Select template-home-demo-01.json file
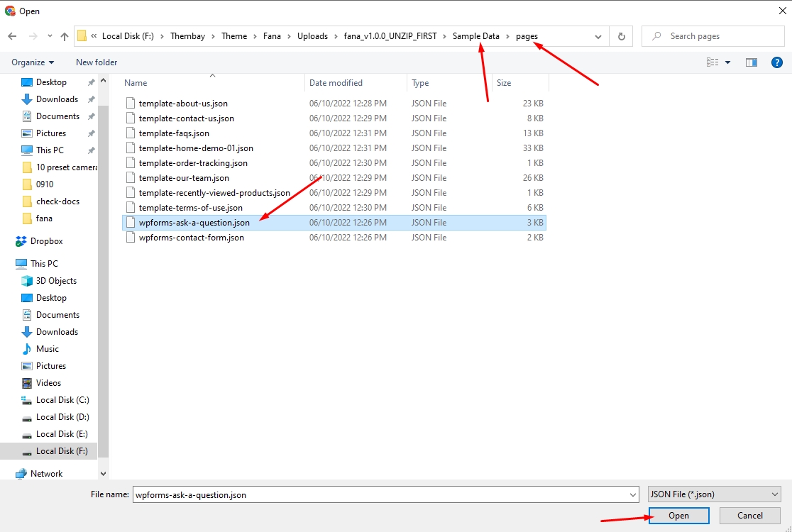Screen dimensions: 792x532 click(x=196, y=148)
